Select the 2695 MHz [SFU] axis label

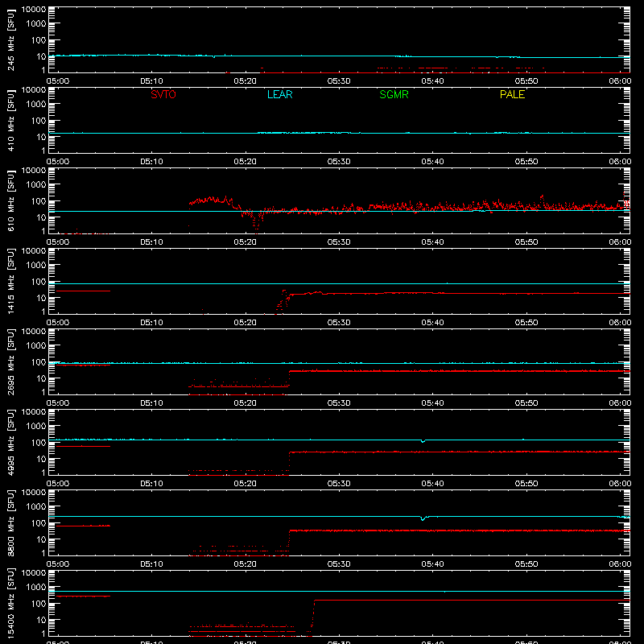(x=10, y=362)
